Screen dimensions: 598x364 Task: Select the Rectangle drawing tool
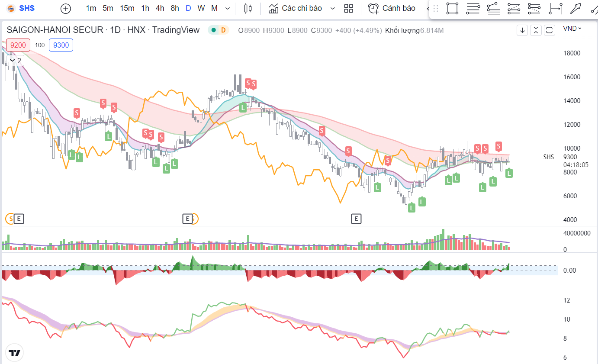452,9
